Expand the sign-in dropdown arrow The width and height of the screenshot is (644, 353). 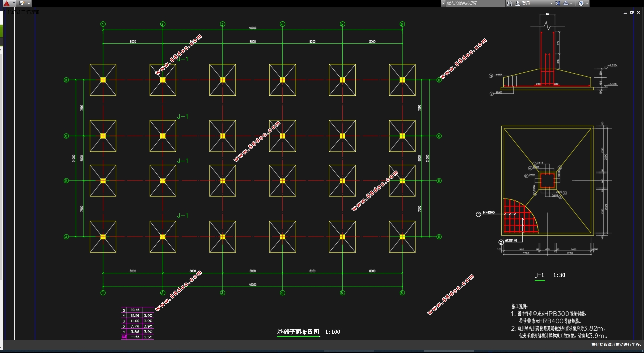click(x=551, y=3)
